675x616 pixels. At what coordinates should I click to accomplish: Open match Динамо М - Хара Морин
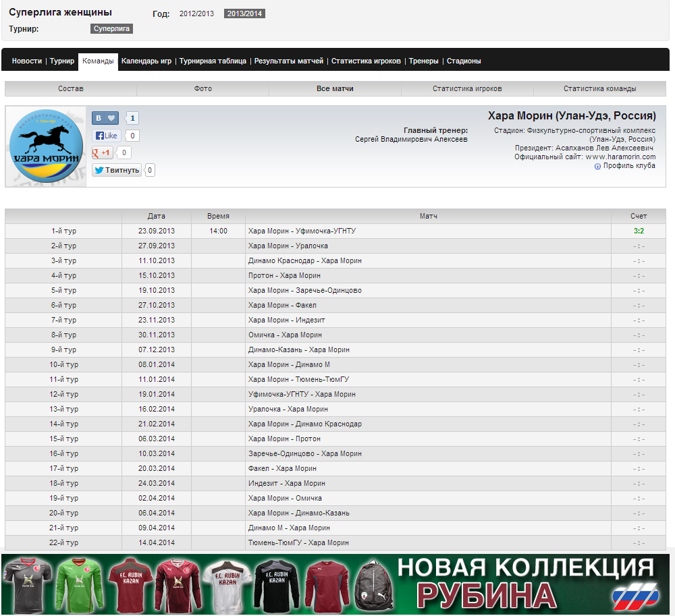(289, 528)
